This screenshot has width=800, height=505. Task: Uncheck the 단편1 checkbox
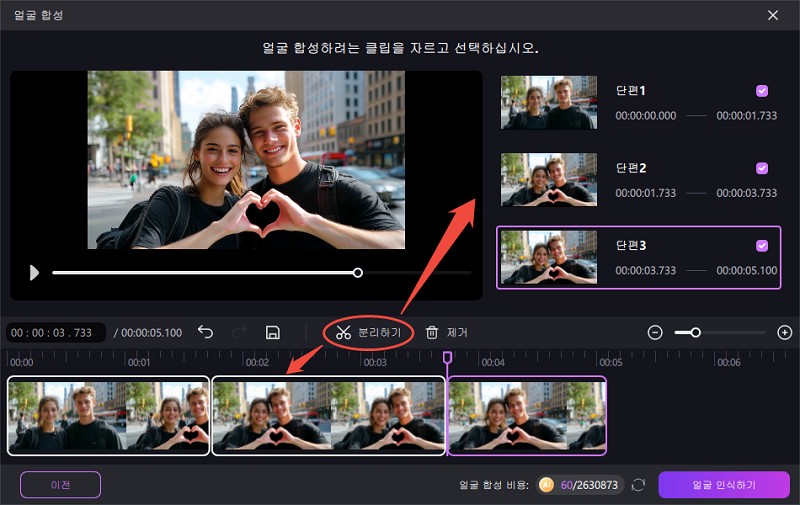(x=762, y=91)
